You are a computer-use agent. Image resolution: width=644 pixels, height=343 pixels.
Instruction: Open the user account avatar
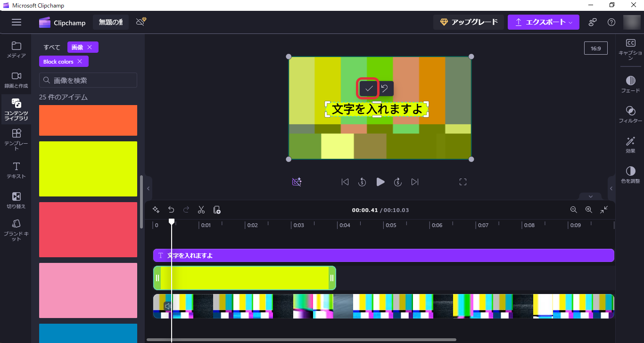point(632,22)
